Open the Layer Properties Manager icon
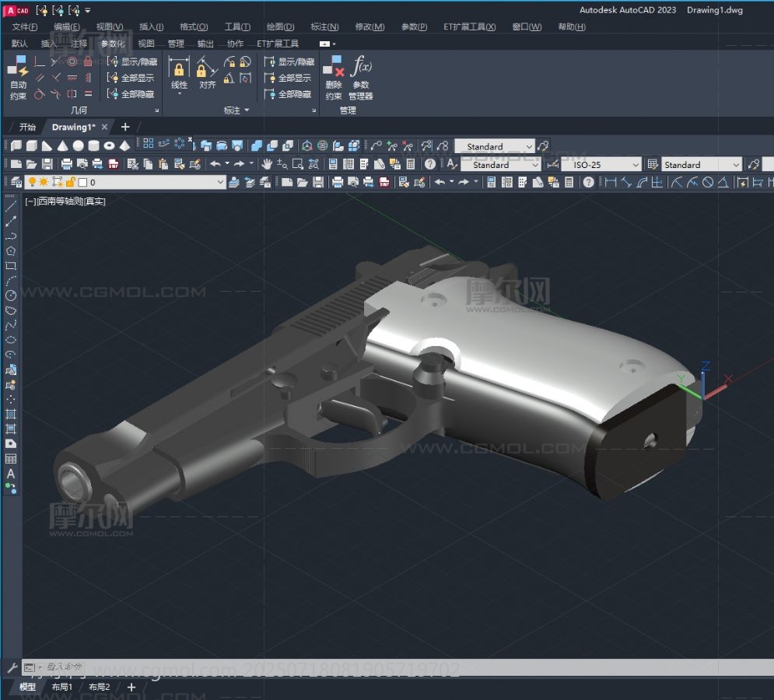 point(16,182)
